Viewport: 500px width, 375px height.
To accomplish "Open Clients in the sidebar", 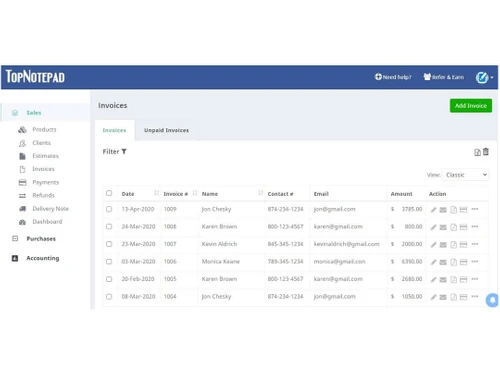I will (41, 143).
